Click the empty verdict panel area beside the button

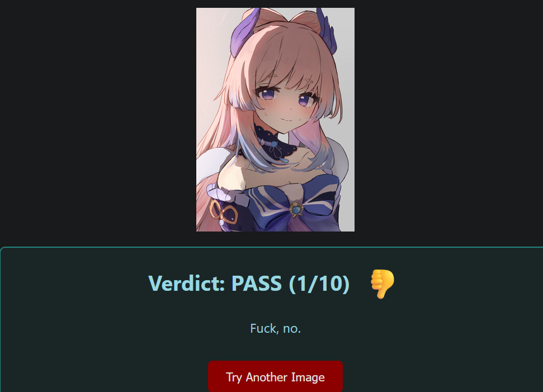[x=443, y=376]
